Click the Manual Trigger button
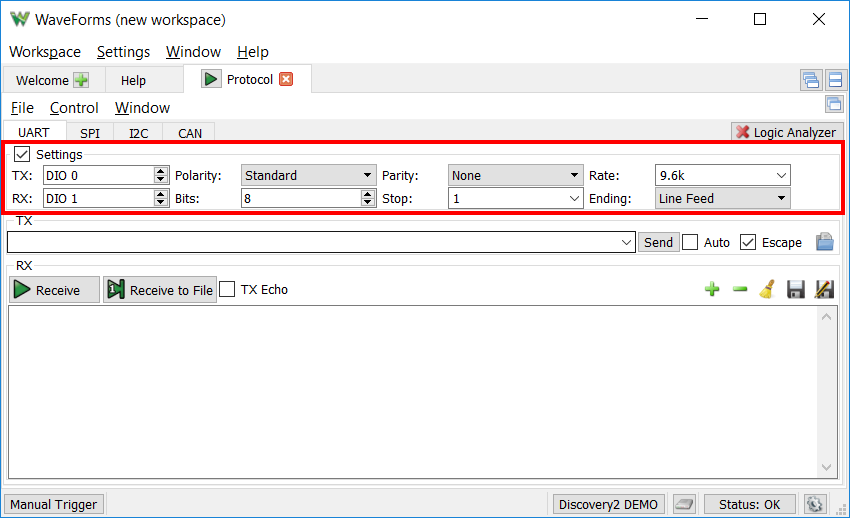This screenshot has height=518, width=850. (54, 504)
